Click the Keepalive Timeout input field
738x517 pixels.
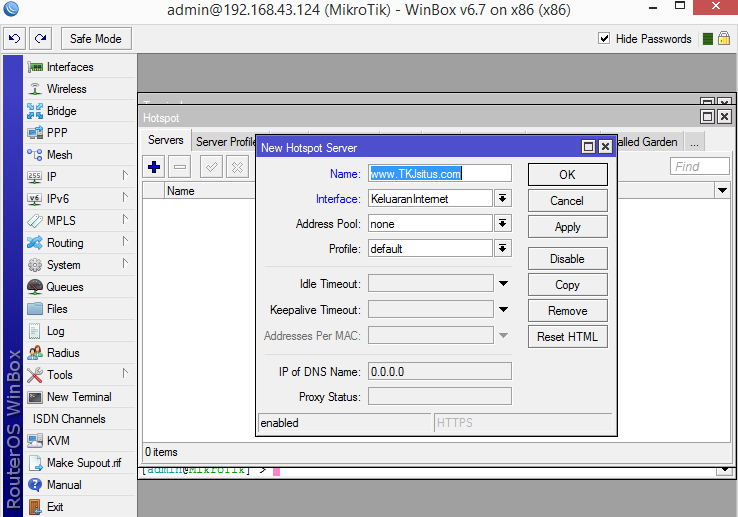click(x=431, y=309)
